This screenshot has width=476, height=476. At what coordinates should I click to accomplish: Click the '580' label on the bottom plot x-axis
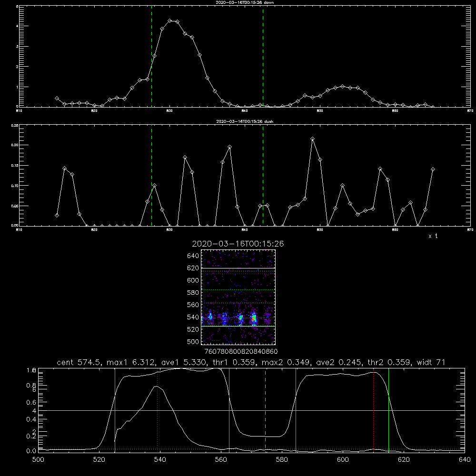[282, 460]
